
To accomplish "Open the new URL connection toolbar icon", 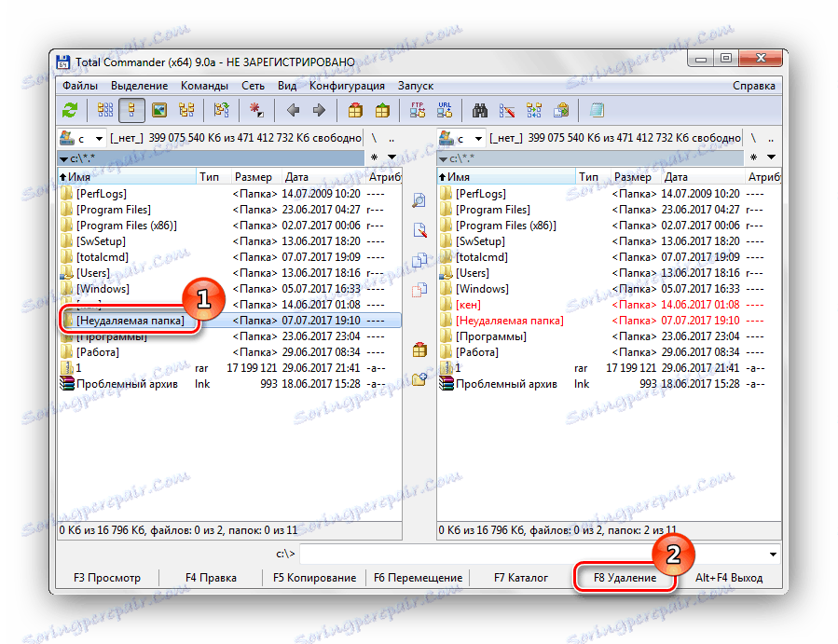I will (x=444, y=110).
